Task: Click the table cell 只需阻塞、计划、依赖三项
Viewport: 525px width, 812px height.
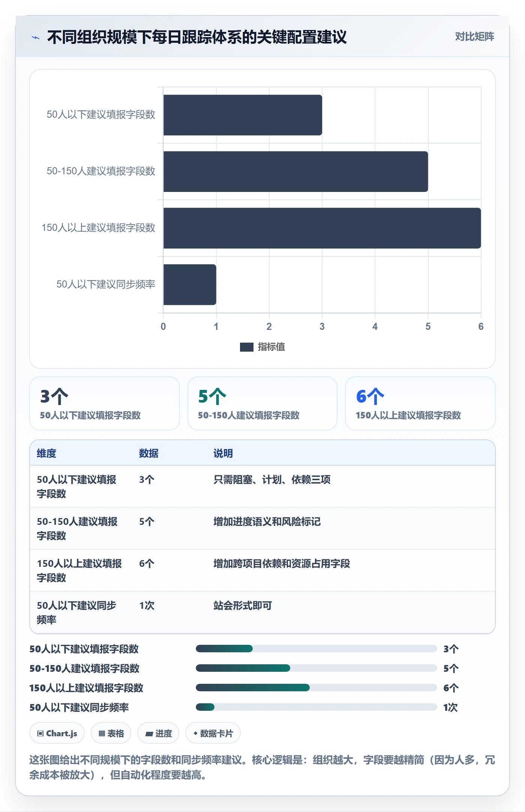Action: [272, 479]
